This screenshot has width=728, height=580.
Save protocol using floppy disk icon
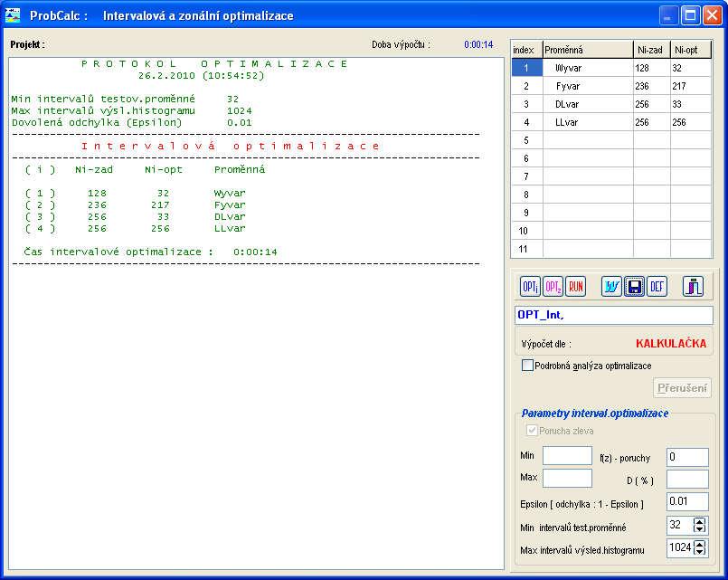(634, 287)
